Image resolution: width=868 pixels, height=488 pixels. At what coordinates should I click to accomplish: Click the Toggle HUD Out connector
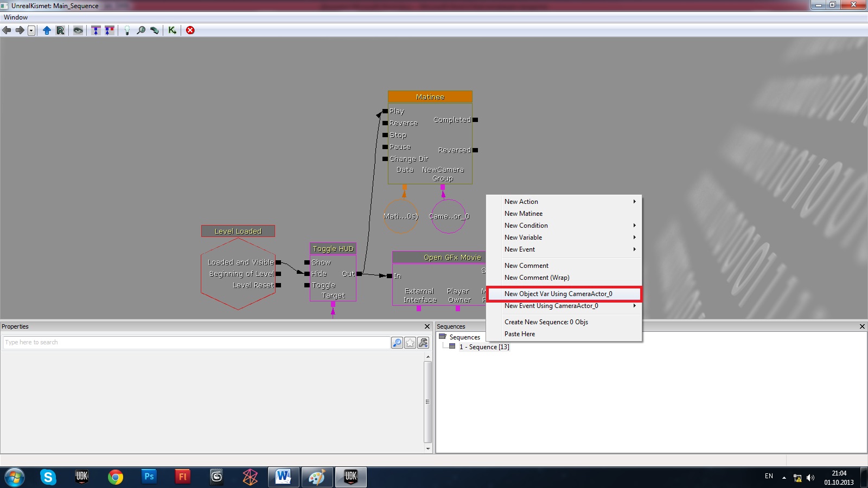[359, 274]
